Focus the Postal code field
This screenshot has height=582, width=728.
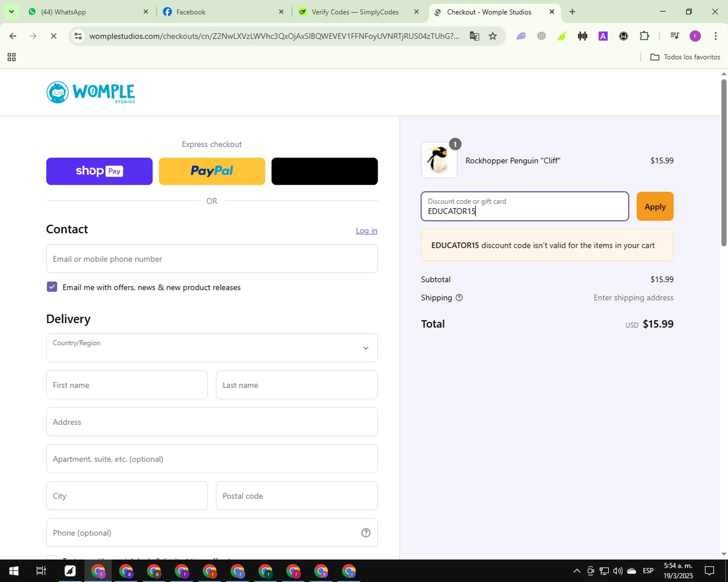297,496
